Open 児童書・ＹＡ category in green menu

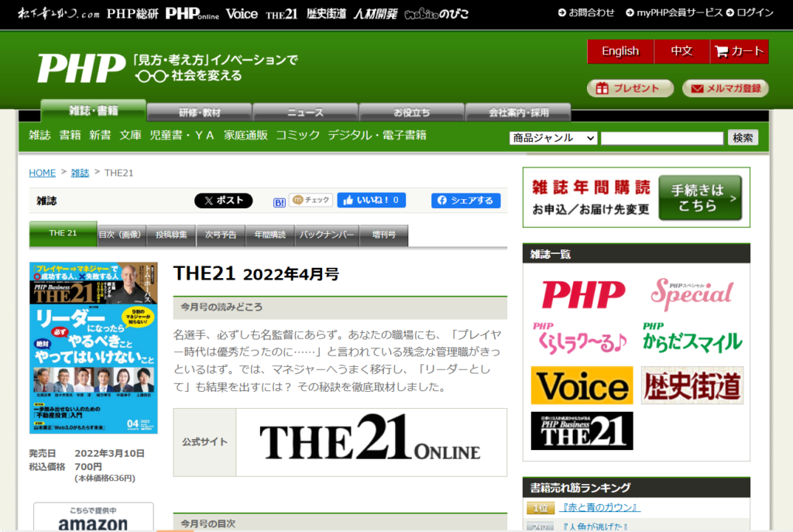(182, 135)
